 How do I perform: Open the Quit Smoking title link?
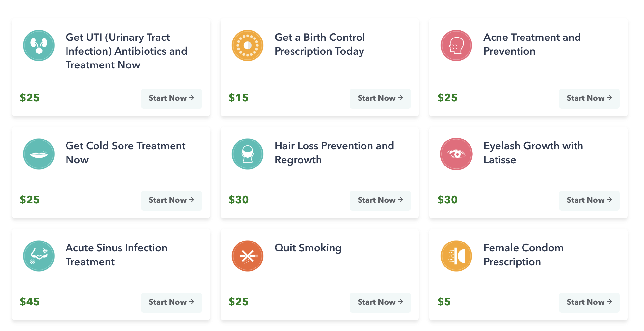pos(308,248)
